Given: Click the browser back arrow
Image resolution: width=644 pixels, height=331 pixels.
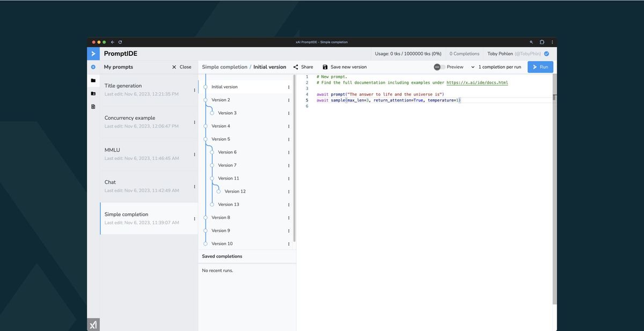Looking at the screenshot, I should pyautogui.click(x=112, y=42).
